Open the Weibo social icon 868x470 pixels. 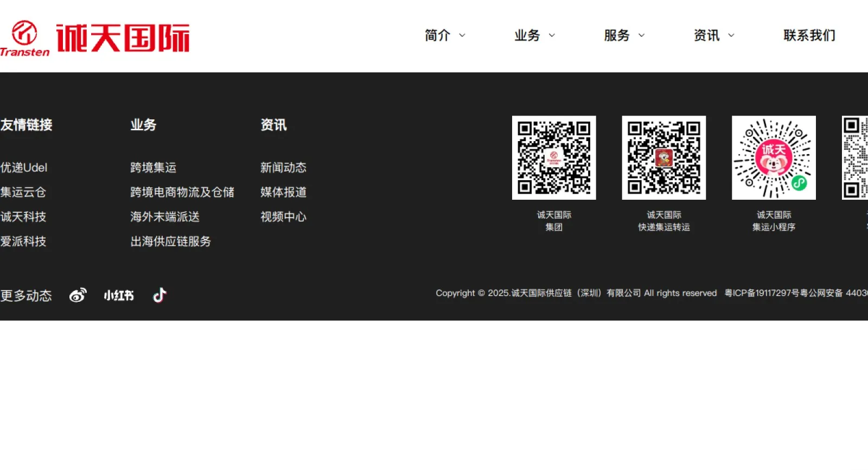tap(78, 295)
